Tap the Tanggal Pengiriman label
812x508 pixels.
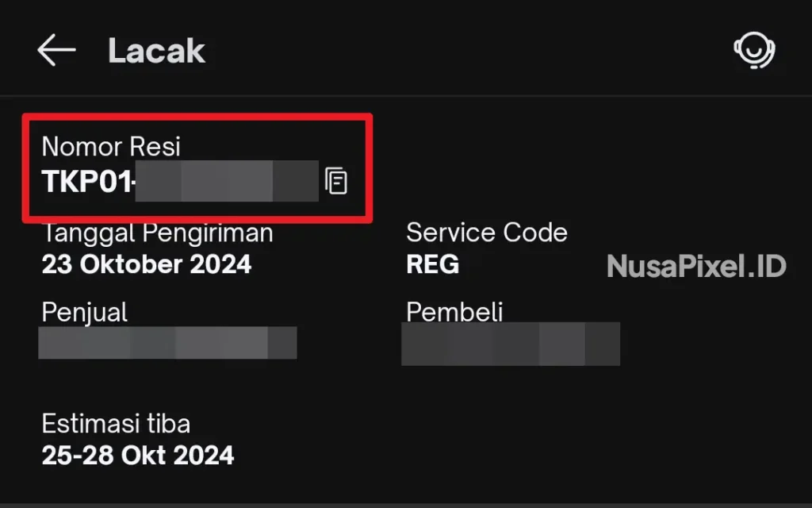click(x=157, y=233)
